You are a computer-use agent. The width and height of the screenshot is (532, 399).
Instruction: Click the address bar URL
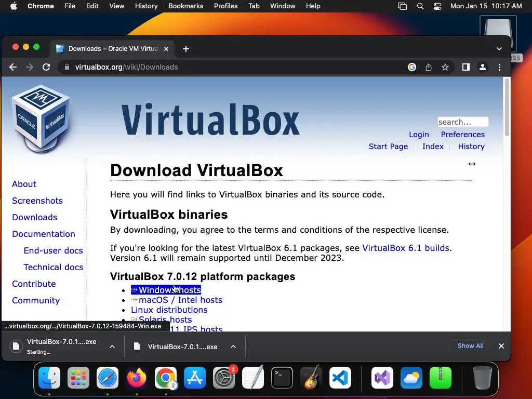tap(127, 67)
